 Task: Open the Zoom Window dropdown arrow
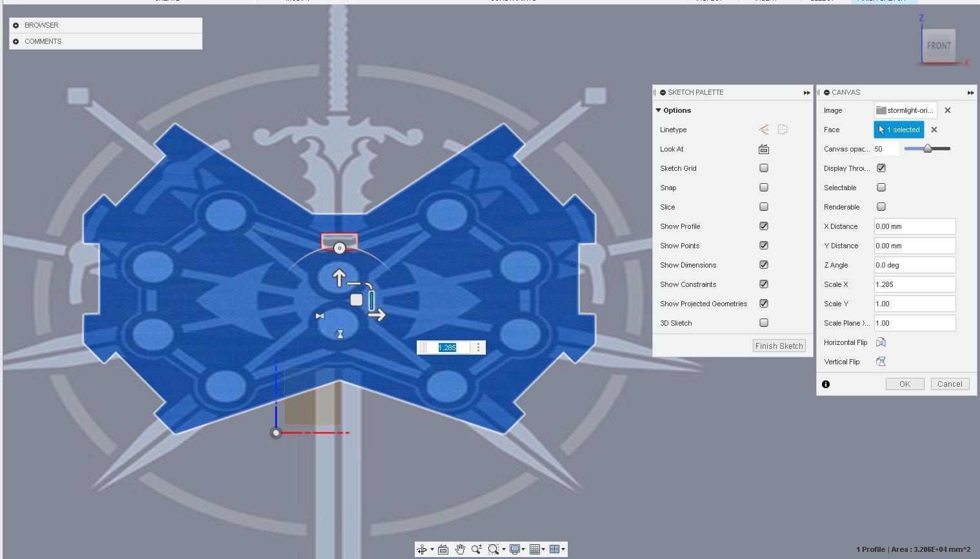click(x=504, y=550)
